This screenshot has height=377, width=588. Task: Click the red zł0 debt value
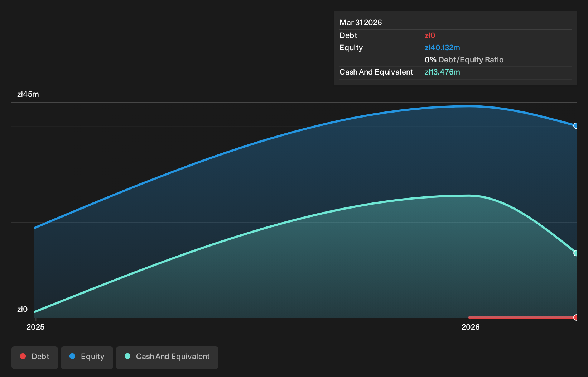(x=430, y=35)
